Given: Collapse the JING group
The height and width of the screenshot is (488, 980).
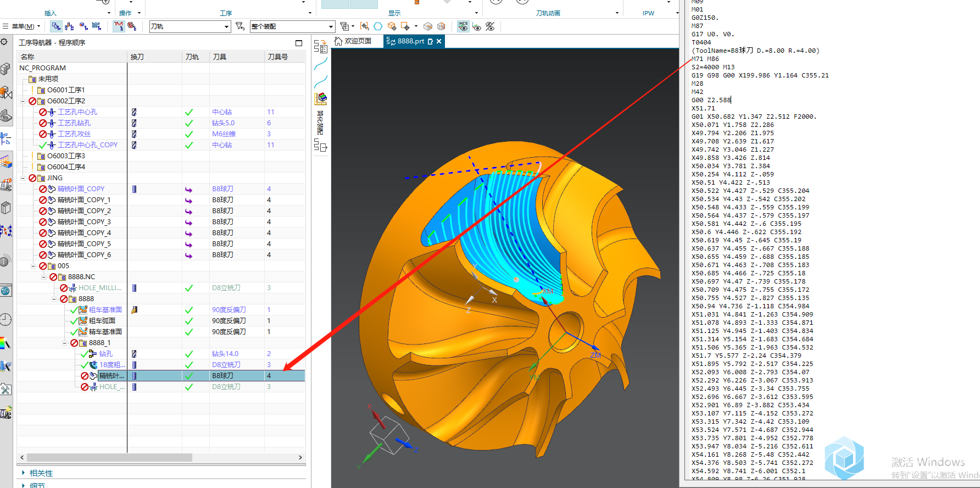Looking at the screenshot, I should (x=23, y=178).
